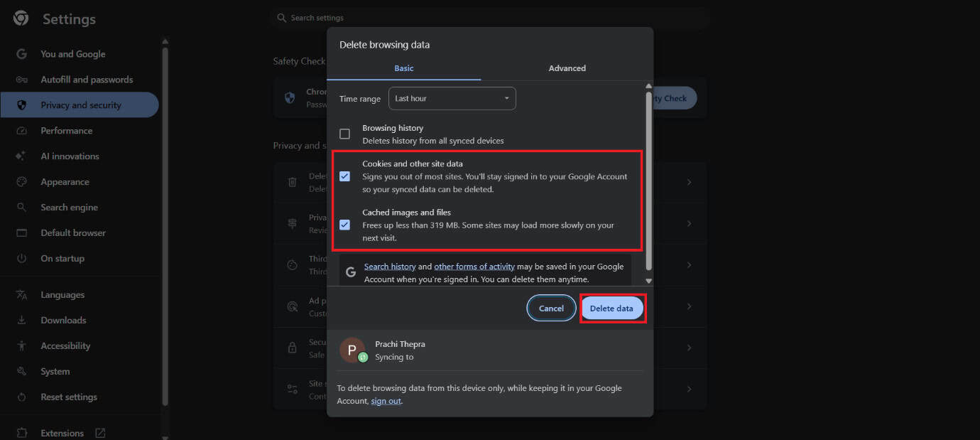
Task: Open the Search history link
Action: [x=389, y=267]
